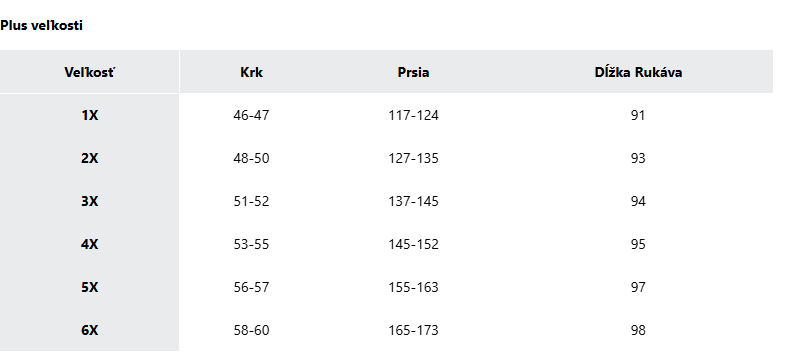Select the 4X size row label

[89, 244]
